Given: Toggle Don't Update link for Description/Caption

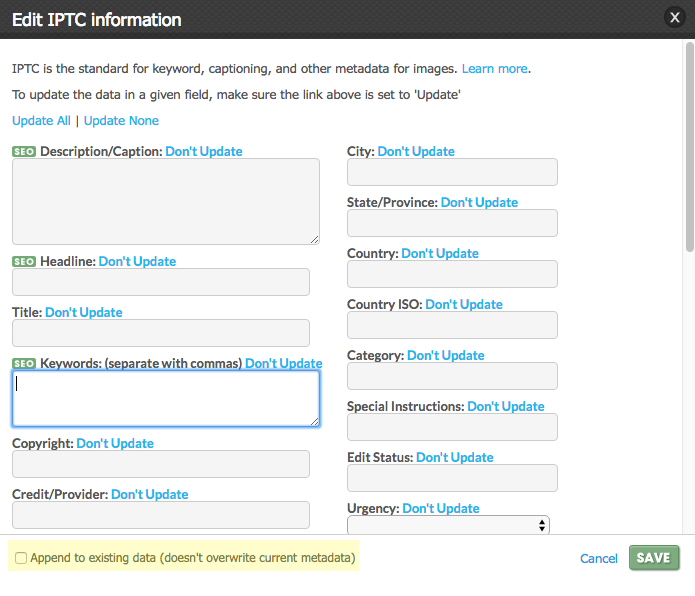Looking at the screenshot, I should pyautogui.click(x=203, y=152).
